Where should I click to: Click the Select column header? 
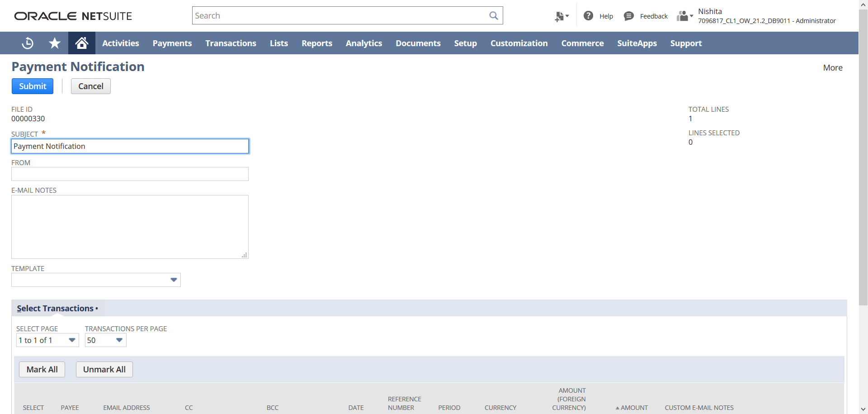pyautogui.click(x=33, y=408)
